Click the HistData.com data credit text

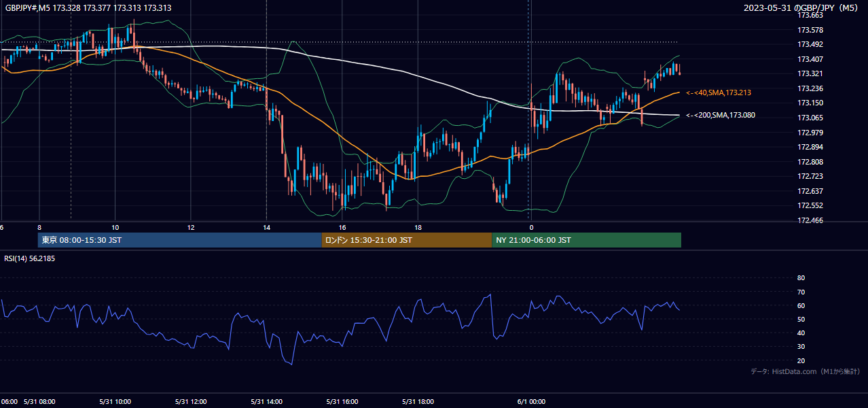pyautogui.click(x=806, y=371)
